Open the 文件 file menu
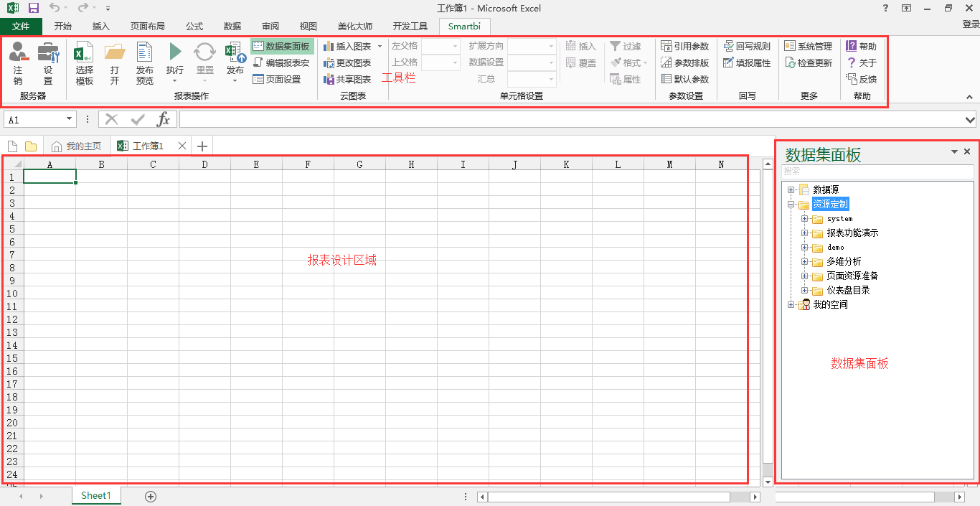The height and width of the screenshot is (506, 980). point(21,27)
